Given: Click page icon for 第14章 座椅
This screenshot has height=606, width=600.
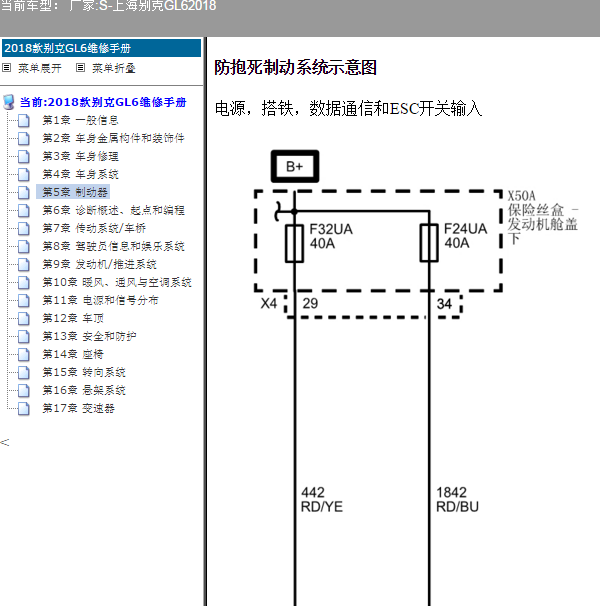Looking at the screenshot, I should (24, 354).
